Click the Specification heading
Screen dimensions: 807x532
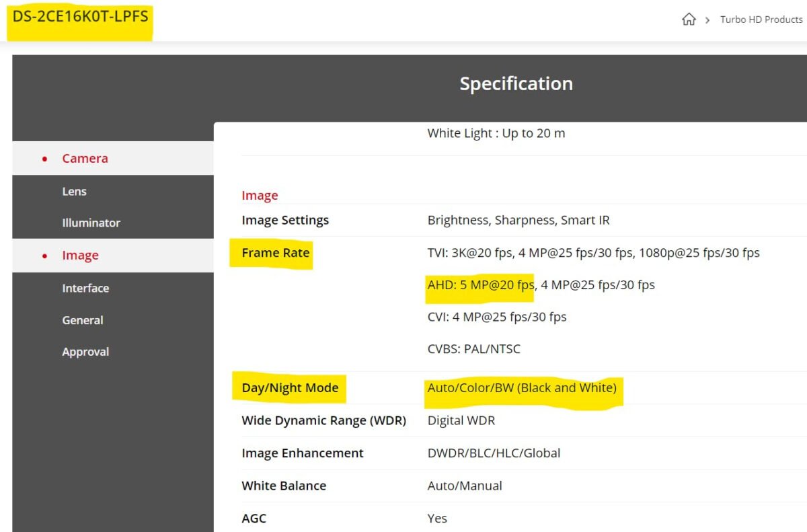point(516,84)
